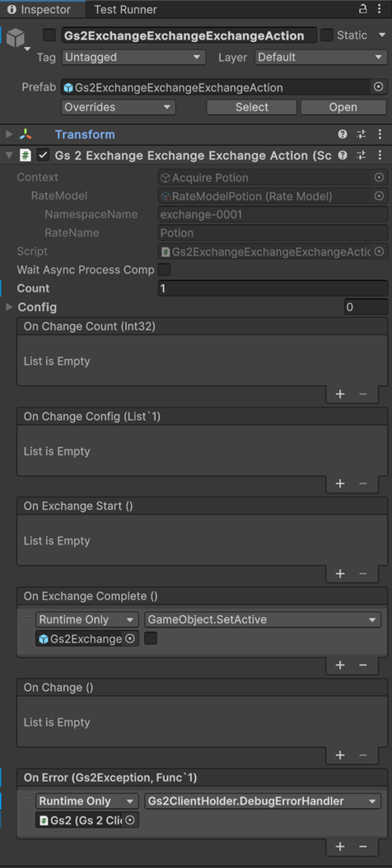Open the Layer dropdown showing Default
This screenshot has width=392, height=868.
tap(320, 57)
